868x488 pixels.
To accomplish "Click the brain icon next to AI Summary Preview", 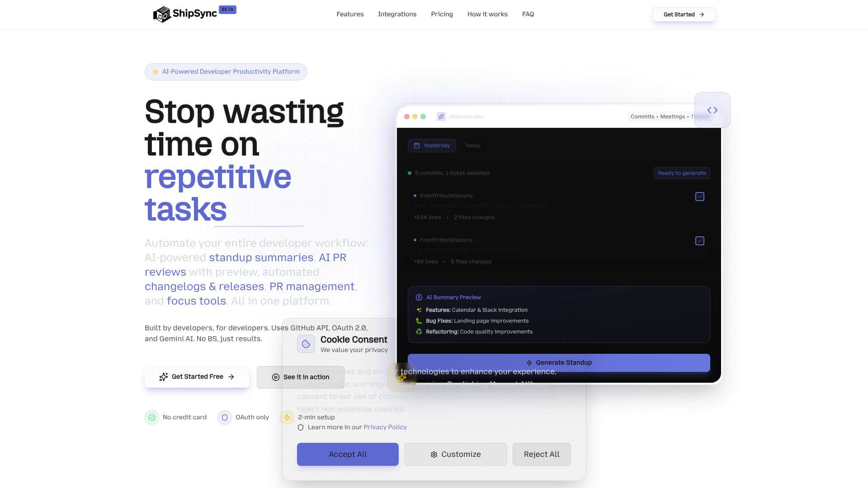I will 419,297.
